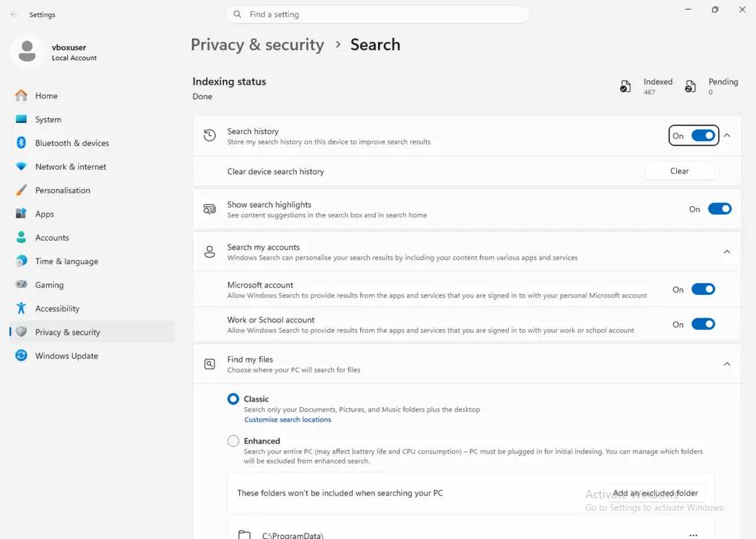Click the Home house icon
The width and height of the screenshot is (756, 539).
coord(21,96)
